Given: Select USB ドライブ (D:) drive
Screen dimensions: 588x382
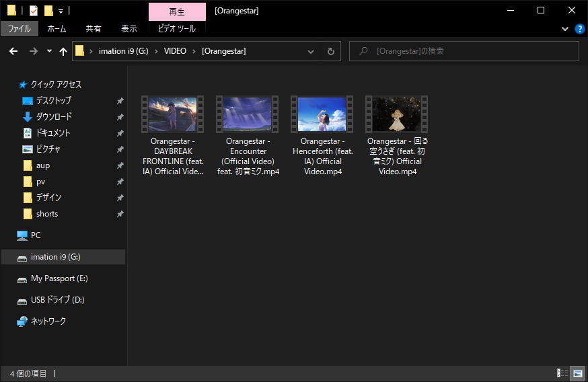Looking at the screenshot, I should pyautogui.click(x=57, y=300).
